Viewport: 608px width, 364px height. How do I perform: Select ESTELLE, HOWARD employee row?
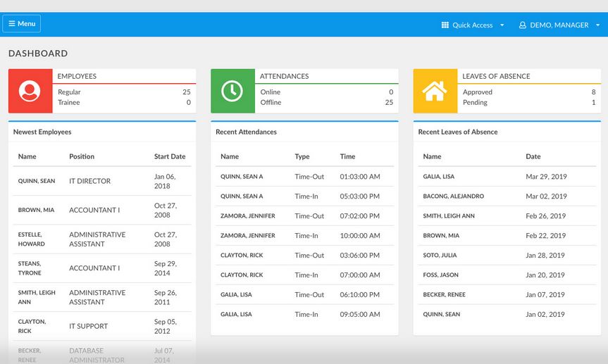coord(102,239)
